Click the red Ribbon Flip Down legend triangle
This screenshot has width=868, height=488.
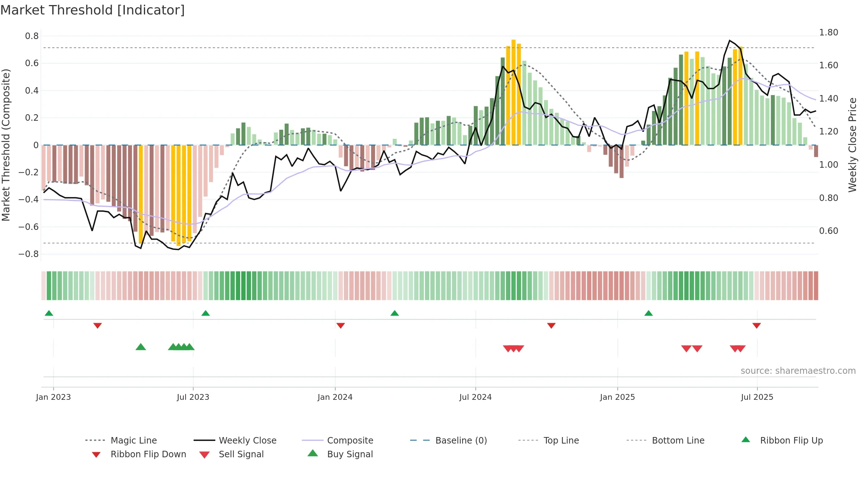[x=96, y=454]
